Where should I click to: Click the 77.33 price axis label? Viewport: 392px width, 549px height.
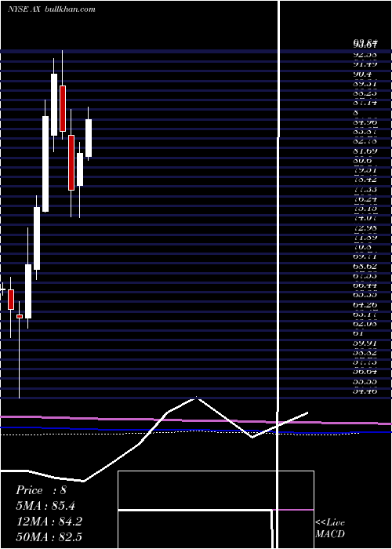click(x=365, y=190)
